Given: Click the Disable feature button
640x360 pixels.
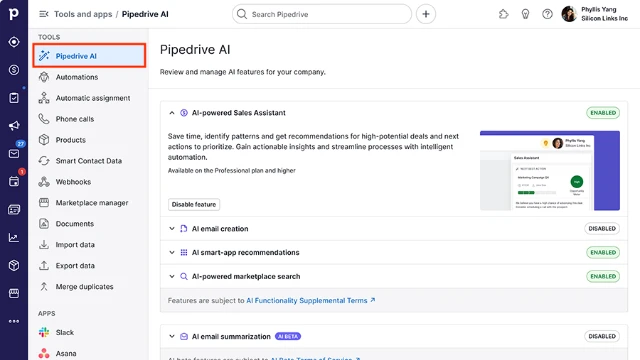Looking at the screenshot, I should click(x=194, y=204).
